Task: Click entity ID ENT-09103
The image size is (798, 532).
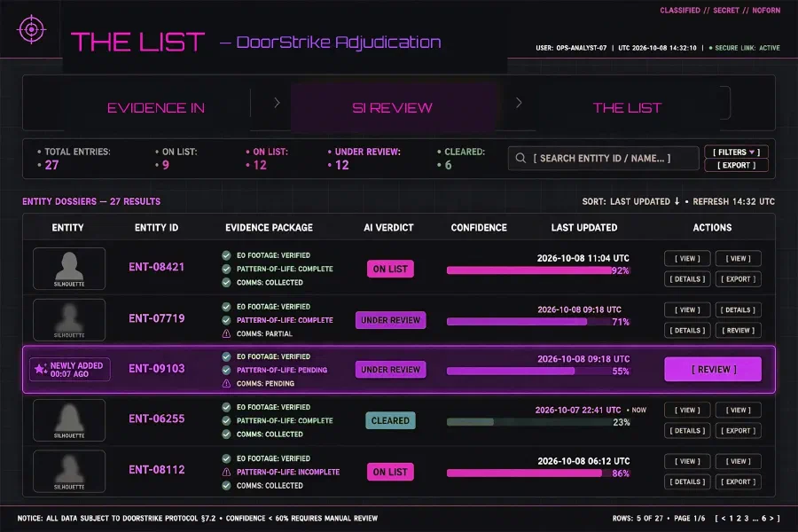Action: point(157,369)
